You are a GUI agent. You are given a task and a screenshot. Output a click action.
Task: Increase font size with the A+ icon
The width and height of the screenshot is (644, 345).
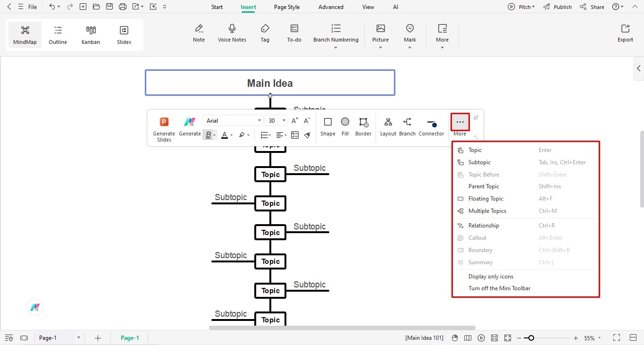pos(295,121)
